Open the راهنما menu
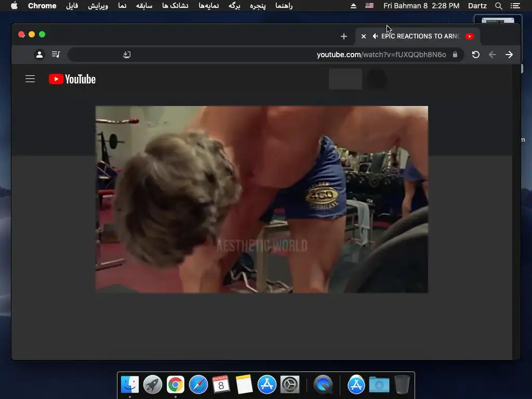 [284, 6]
